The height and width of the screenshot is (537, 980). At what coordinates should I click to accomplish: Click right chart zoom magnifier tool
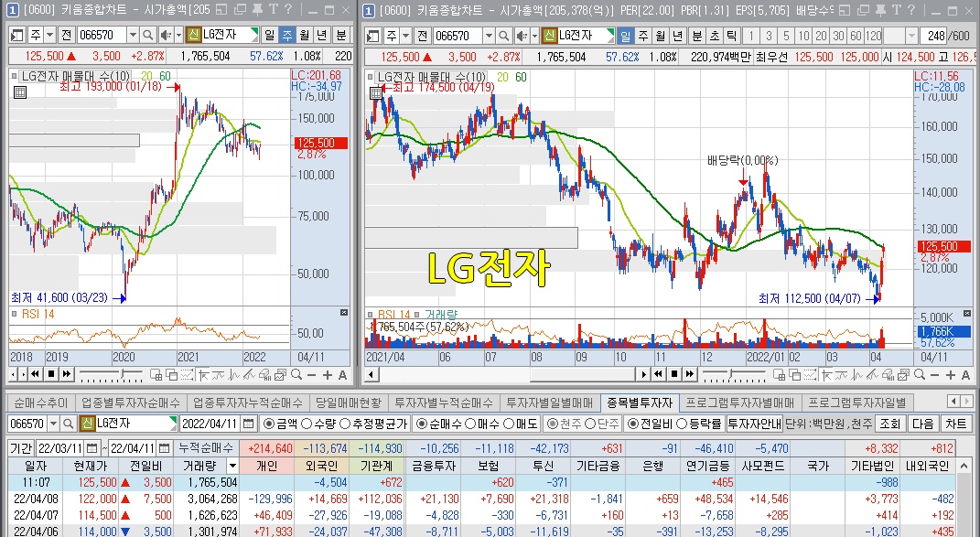pyautogui.click(x=920, y=374)
